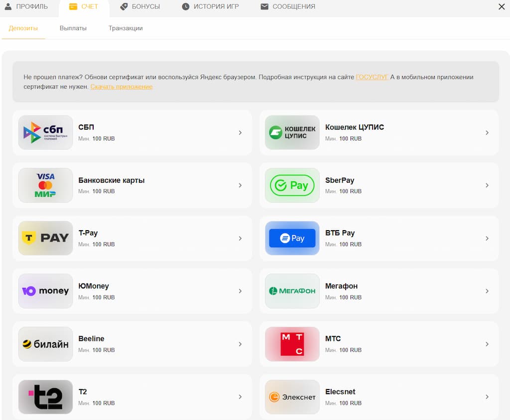Open the Транзакции sub-tab
510x420 pixels.
(126, 28)
